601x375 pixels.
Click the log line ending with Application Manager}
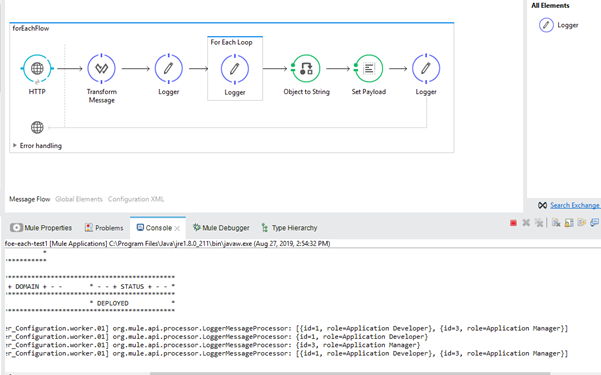(213, 345)
